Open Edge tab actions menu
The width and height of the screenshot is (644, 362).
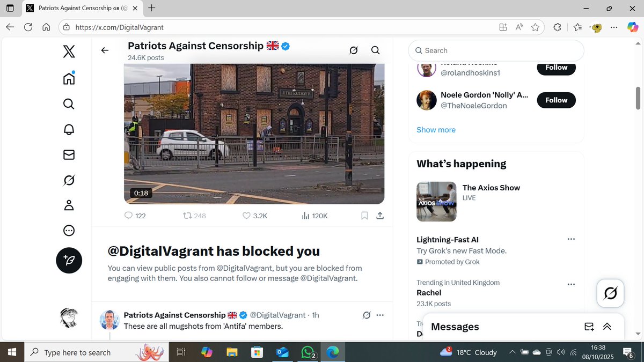[10, 8]
